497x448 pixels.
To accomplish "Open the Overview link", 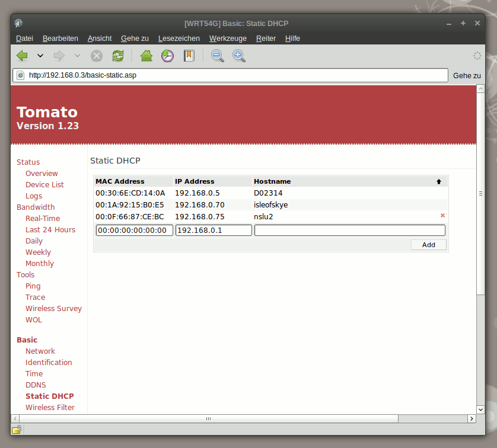I will coord(42,174).
